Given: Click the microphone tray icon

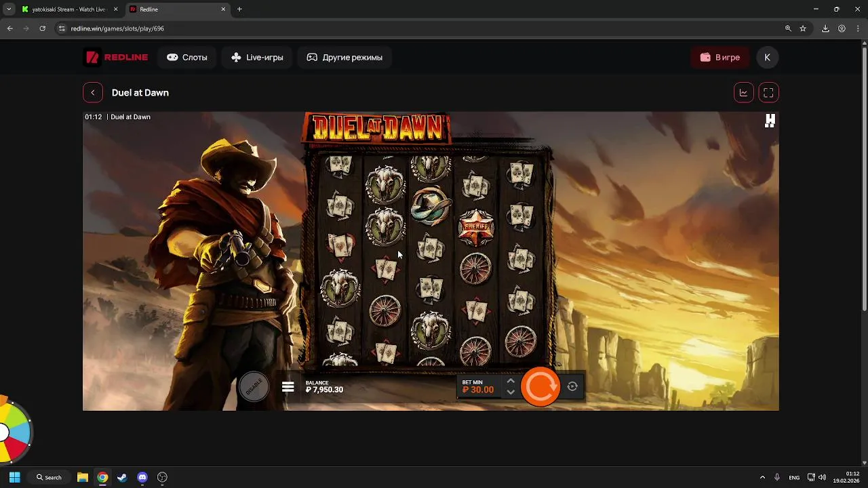Looking at the screenshot, I should (x=777, y=477).
